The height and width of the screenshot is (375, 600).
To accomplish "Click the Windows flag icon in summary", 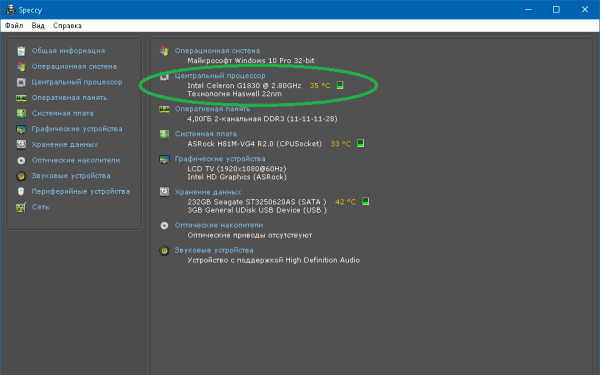I will (164, 51).
